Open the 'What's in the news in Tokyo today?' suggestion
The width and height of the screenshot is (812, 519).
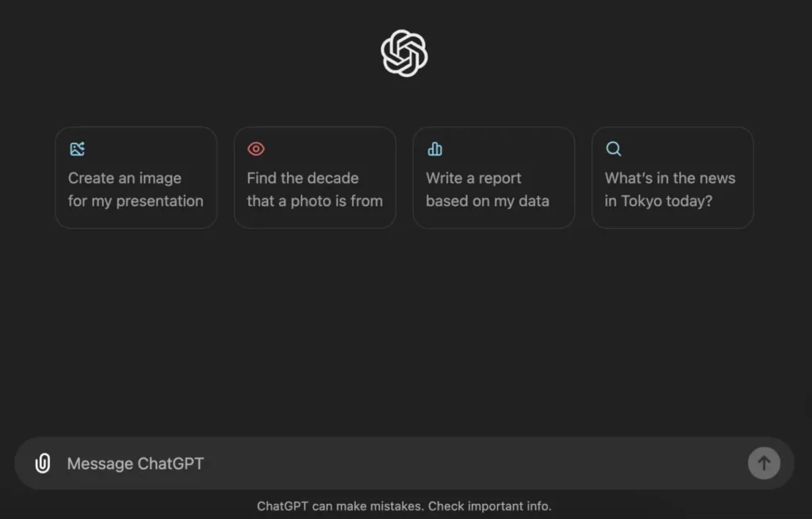click(672, 178)
